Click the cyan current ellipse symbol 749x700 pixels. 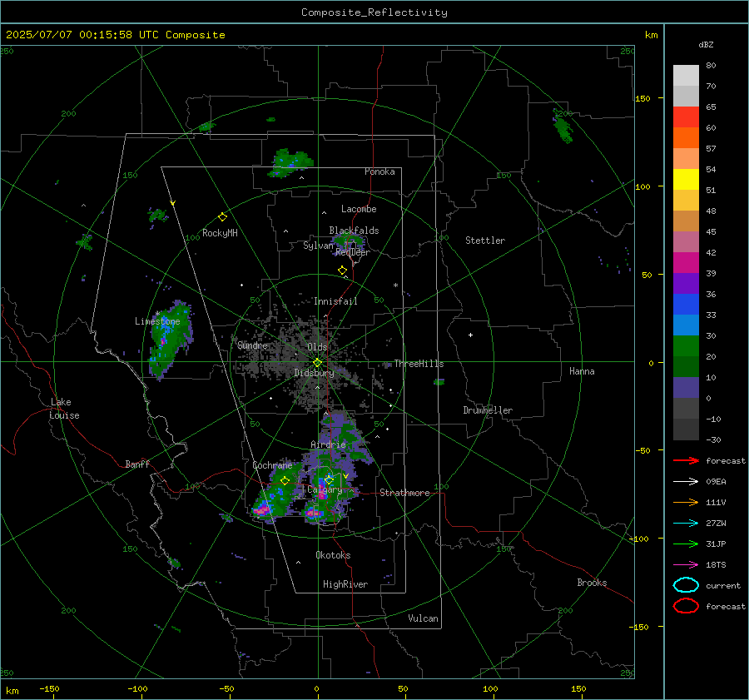pyautogui.click(x=686, y=585)
